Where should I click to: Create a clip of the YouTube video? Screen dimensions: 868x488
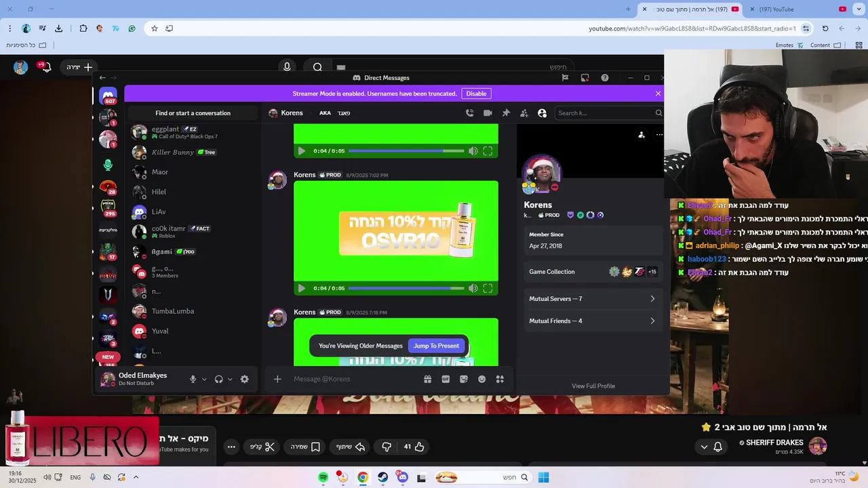[x=262, y=447]
